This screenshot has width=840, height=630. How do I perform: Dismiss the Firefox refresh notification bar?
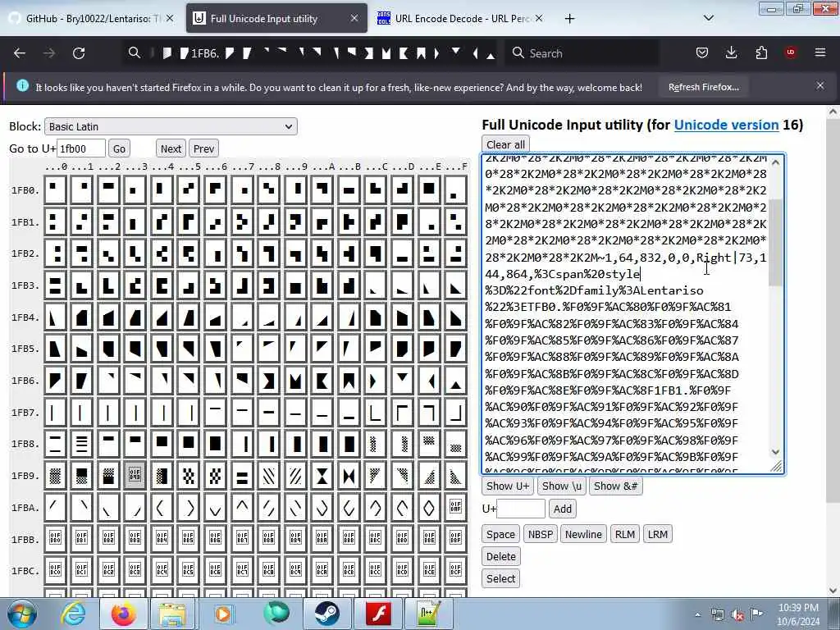tap(820, 85)
